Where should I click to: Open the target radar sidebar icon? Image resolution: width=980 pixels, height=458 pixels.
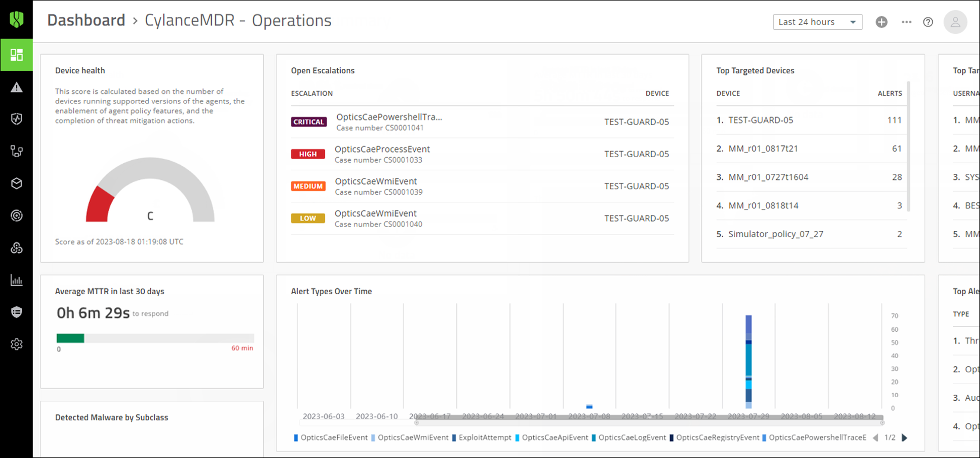pos(17,215)
